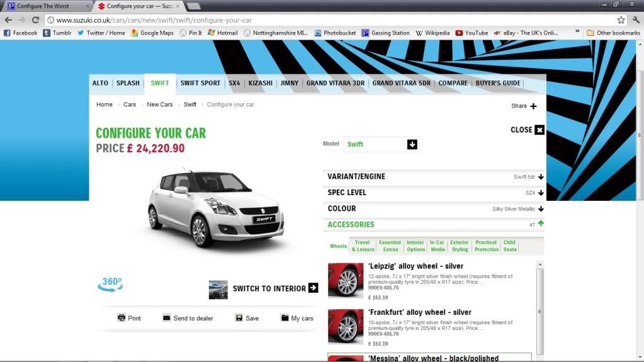
Task: Open the Other bookmarks folder
Action: (x=613, y=33)
